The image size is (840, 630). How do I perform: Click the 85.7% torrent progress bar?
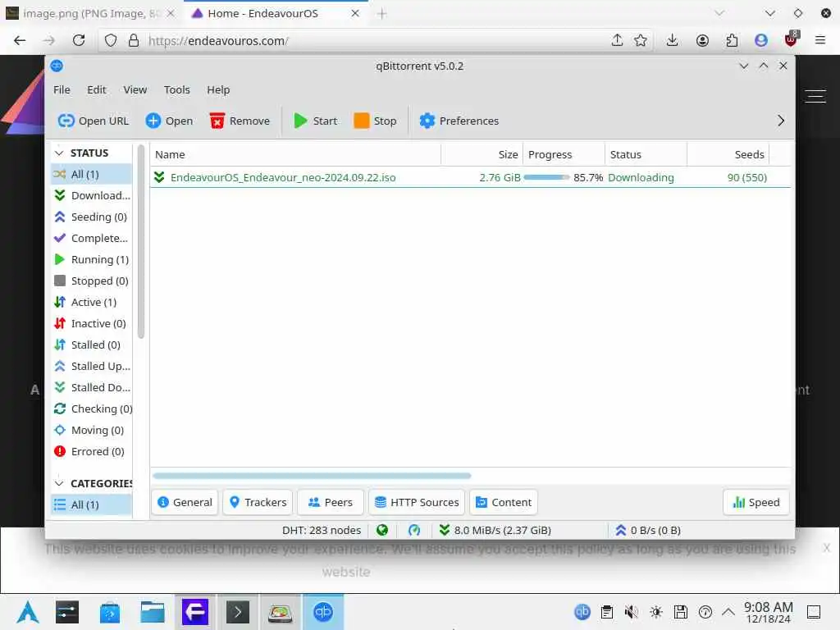(x=546, y=177)
